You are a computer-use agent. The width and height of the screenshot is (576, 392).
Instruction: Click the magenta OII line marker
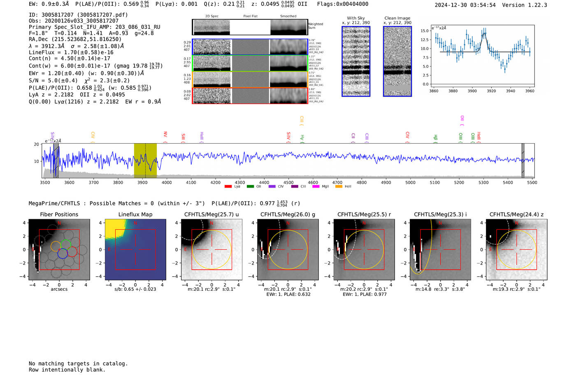pos(462,121)
